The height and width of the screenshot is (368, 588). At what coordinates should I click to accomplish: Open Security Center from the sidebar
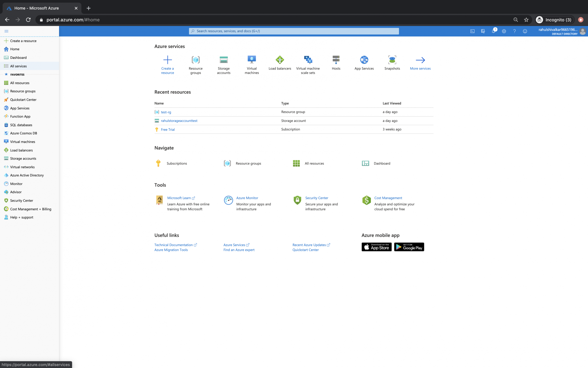pos(21,200)
